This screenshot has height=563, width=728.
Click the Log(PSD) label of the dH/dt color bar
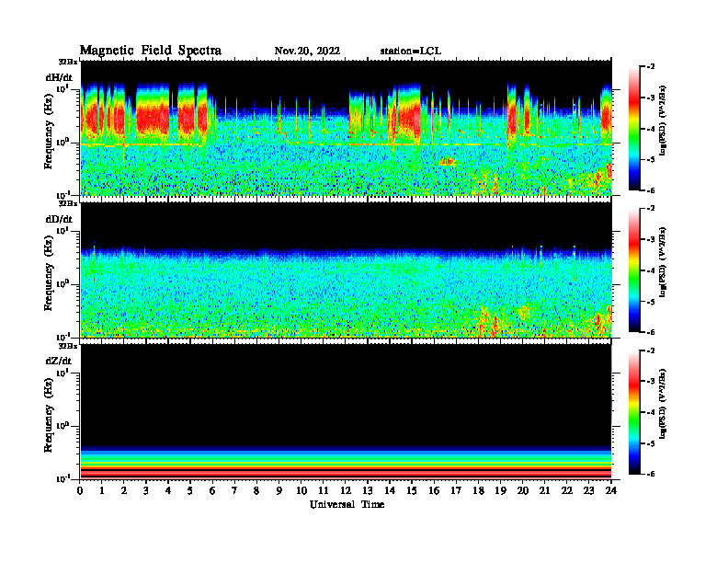click(x=662, y=121)
